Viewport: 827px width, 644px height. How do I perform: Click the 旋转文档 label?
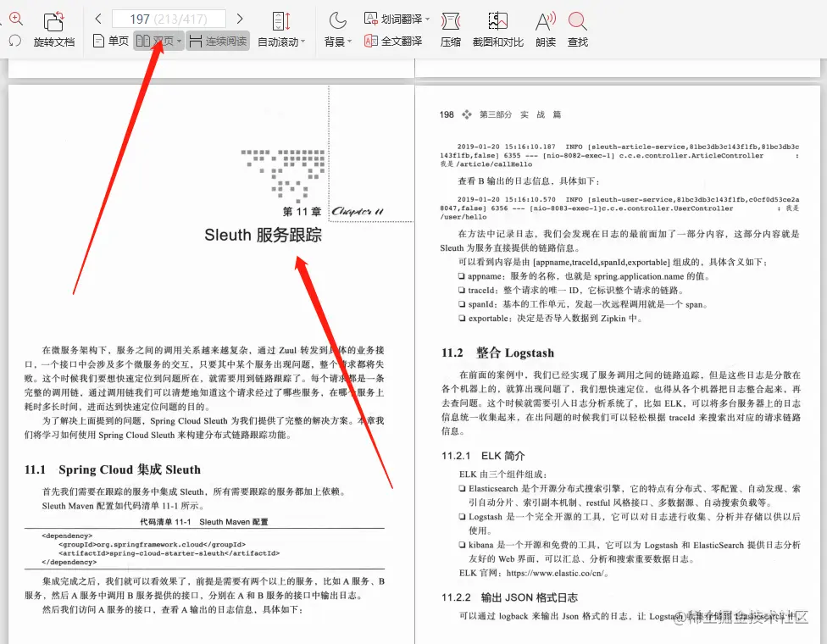pyautogui.click(x=53, y=42)
